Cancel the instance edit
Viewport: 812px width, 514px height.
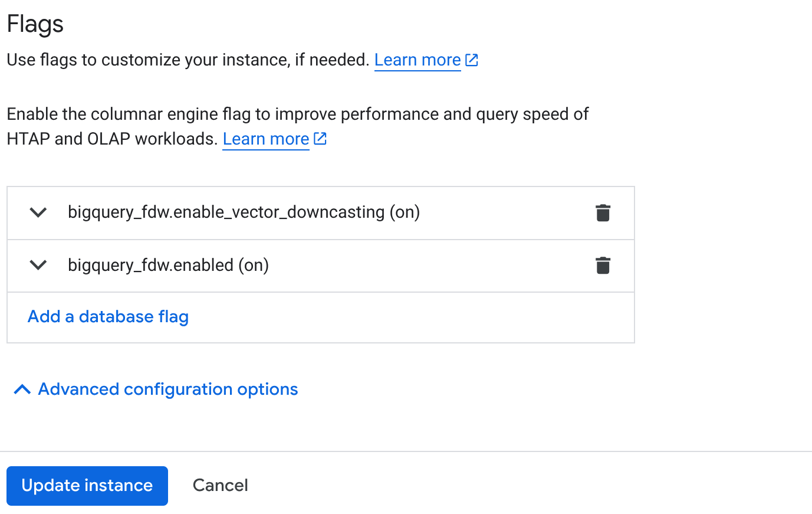pos(221,486)
